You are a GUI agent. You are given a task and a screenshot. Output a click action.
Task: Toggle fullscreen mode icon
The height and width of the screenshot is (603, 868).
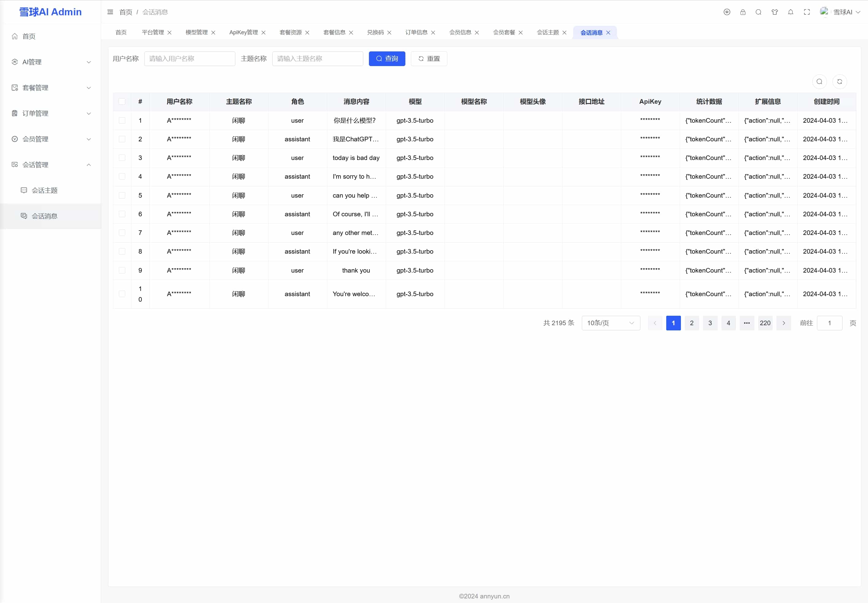[807, 12]
